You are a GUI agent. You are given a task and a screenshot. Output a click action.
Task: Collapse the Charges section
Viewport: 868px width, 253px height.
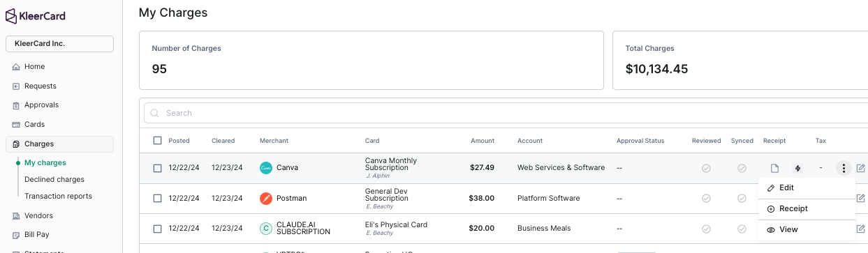59,144
